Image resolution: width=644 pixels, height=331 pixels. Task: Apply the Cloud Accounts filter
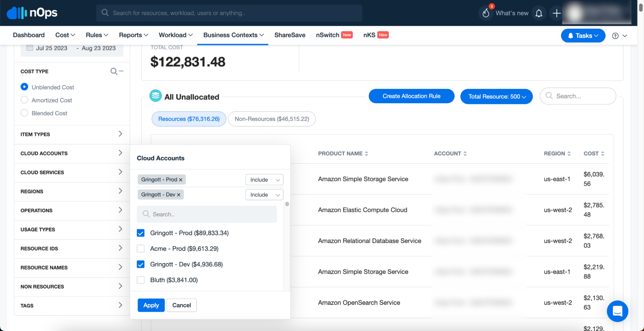(151, 305)
